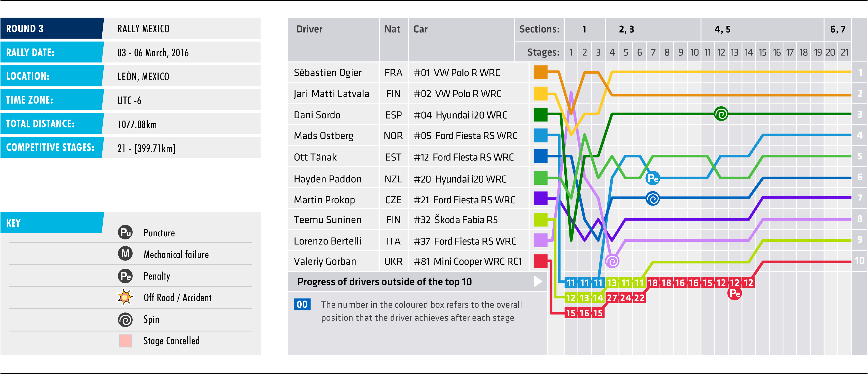This screenshot has width=868, height=374.
Task: Click the '1077.08km' total distance value
Action: (x=137, y=124)
